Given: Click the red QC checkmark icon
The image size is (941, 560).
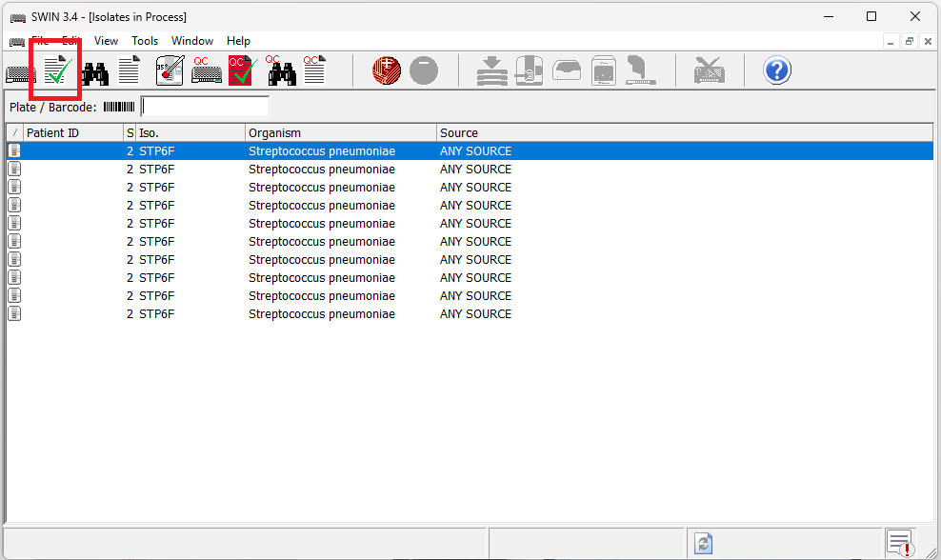Looking at the screenshot, I should 243,70.
